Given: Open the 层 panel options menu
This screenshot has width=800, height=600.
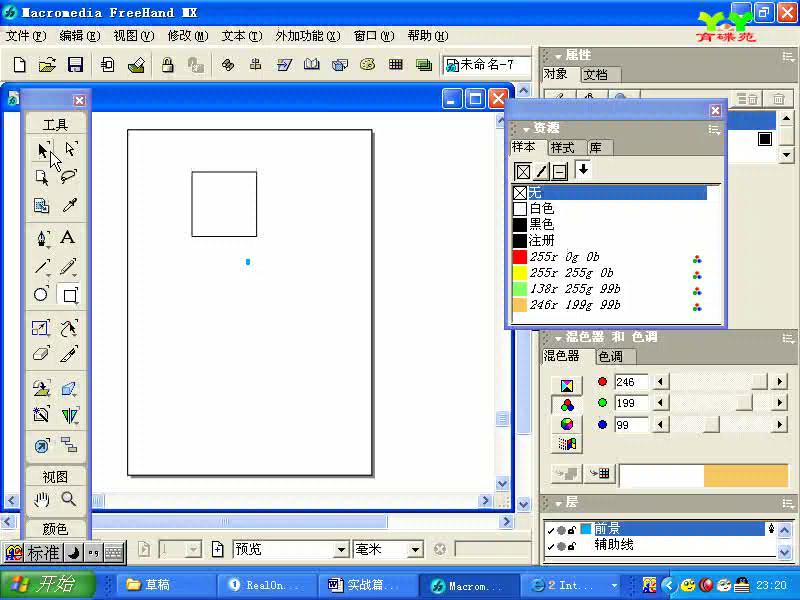Looking at the screenshot, I should pyautogui.click(x=788, y=504).
